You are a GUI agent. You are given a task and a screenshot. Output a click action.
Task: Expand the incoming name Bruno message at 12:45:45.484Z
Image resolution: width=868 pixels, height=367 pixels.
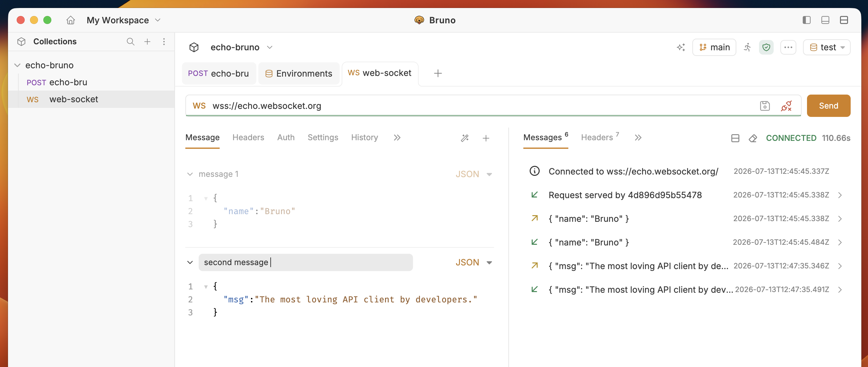click(x=840, y=242)
